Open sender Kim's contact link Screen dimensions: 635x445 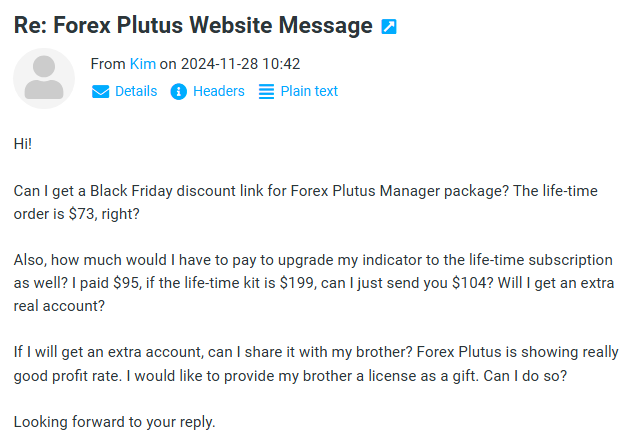point(143,64)
